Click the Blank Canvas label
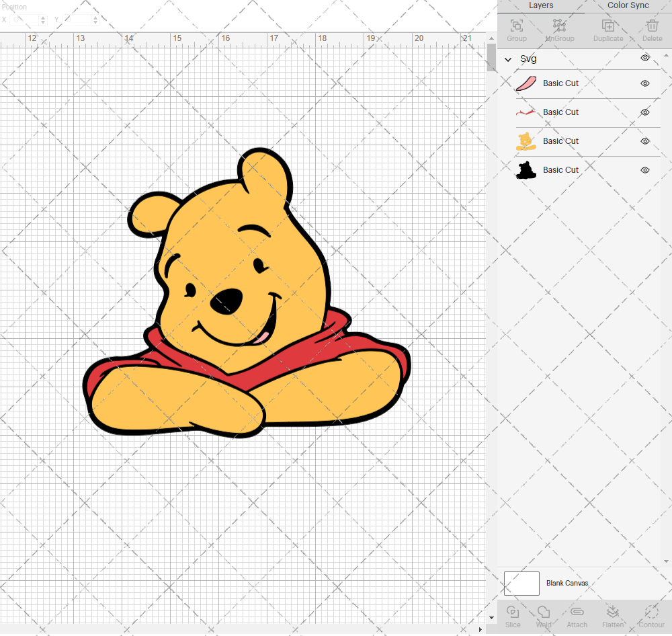The height and width of the screenshot is (636, 672). [567, 584]
